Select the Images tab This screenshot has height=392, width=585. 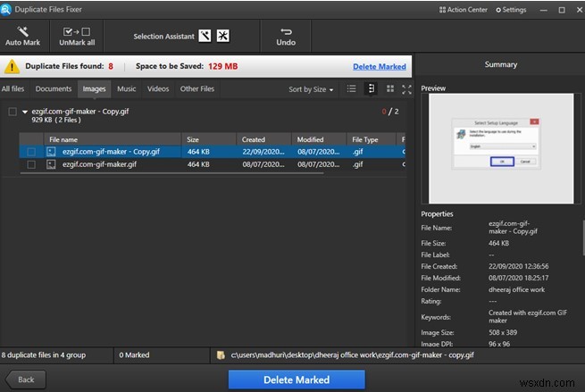(x=94, y=89)
